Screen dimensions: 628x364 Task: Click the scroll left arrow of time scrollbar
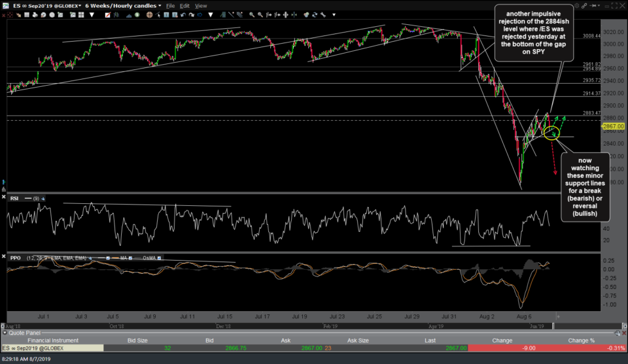coord(3,326)
